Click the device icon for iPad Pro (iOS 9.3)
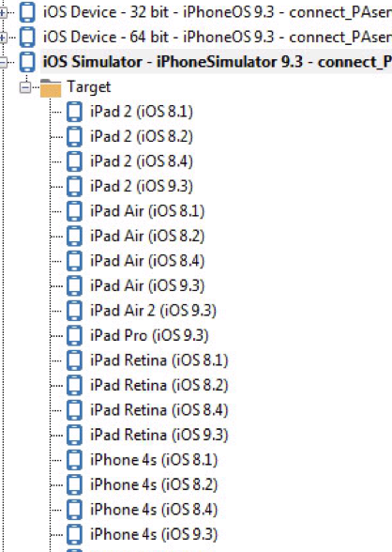 74,335
